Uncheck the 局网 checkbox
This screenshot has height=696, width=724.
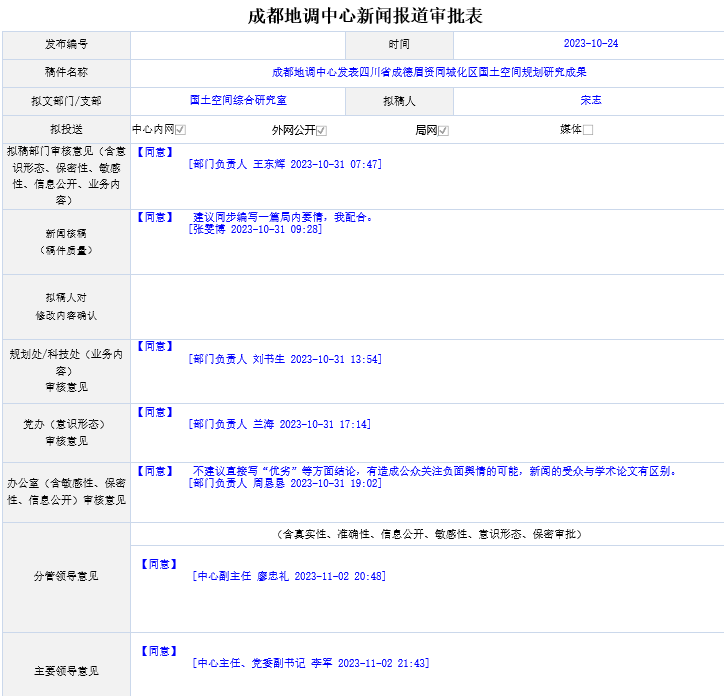pos(443,130)
